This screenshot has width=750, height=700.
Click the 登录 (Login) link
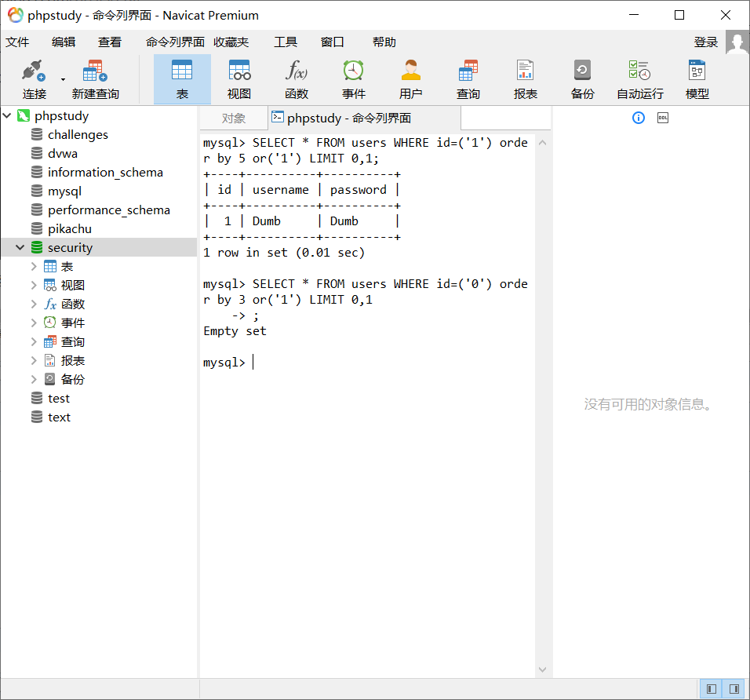(706, 42)
